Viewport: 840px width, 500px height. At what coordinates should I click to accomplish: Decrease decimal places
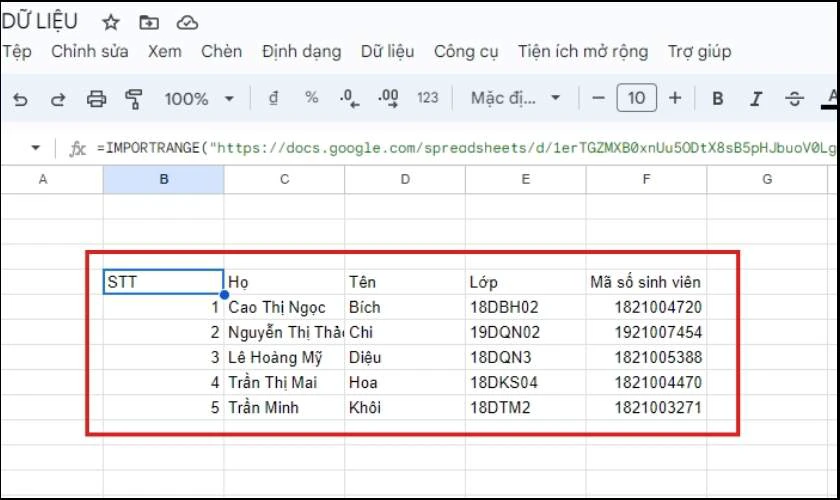349,99
